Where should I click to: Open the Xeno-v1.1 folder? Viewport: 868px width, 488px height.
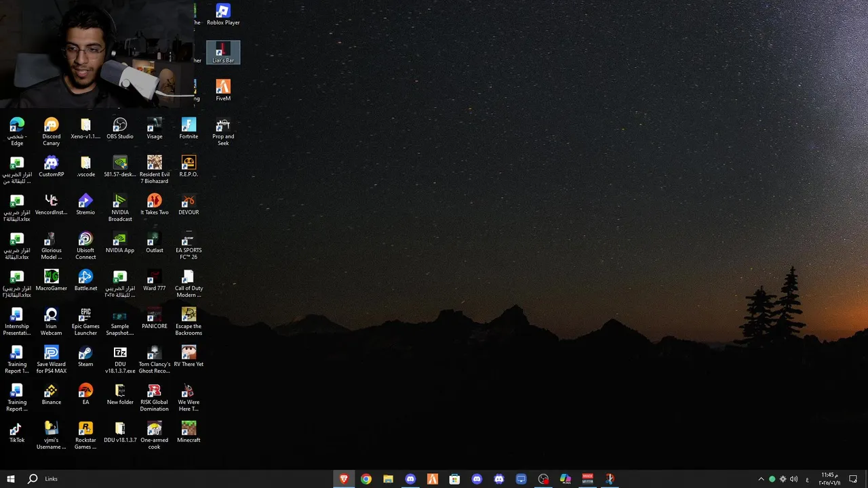85,128
